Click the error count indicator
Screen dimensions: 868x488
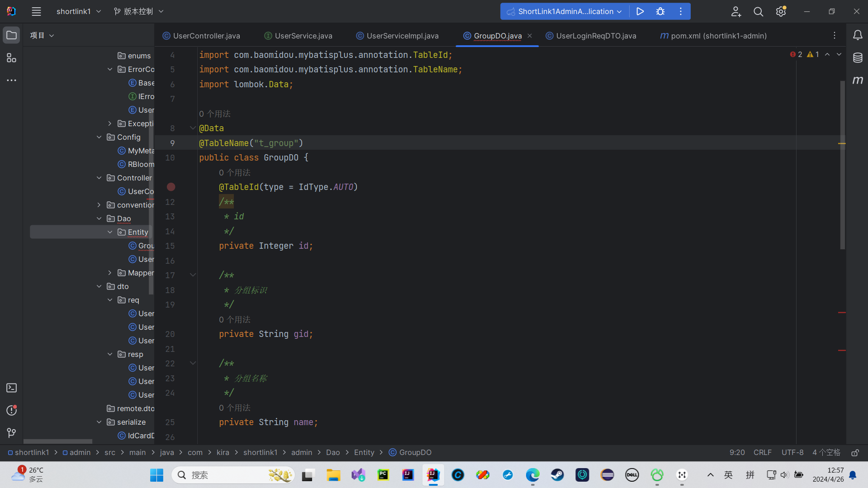[796, 54]
